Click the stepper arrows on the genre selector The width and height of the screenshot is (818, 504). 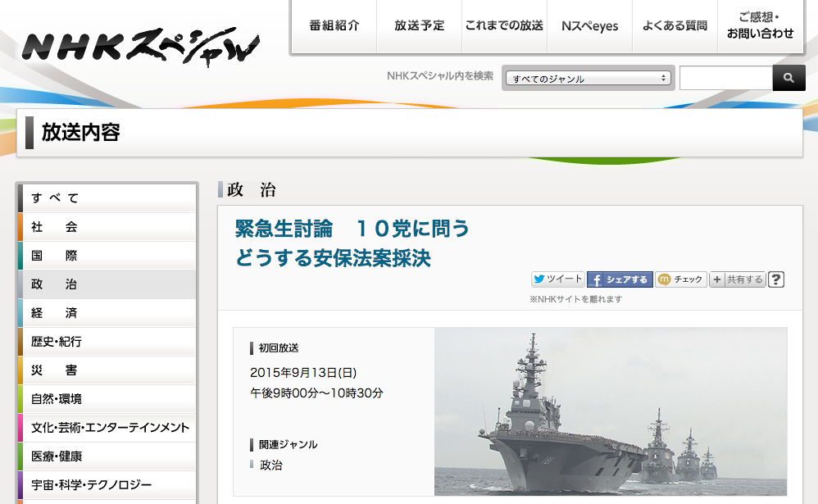pyautogui.click(x=663, y=78)
